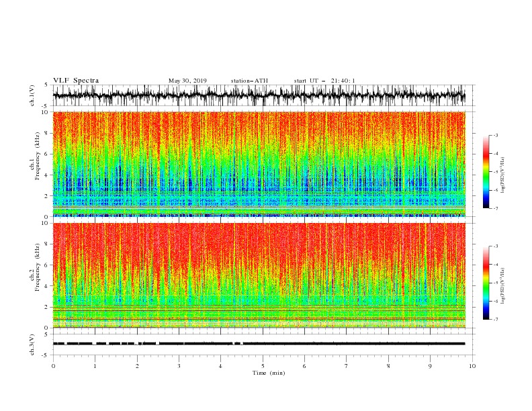Click the "-7" label below ch.2 color bar

click(x=495, y=320)
